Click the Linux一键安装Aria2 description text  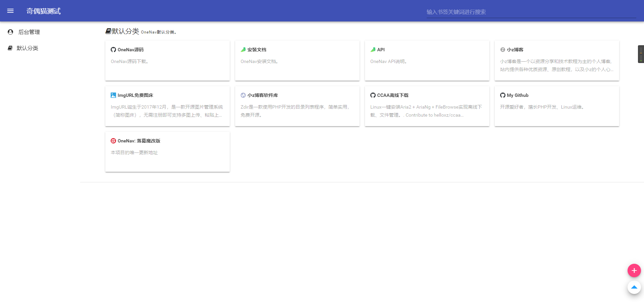426,111
